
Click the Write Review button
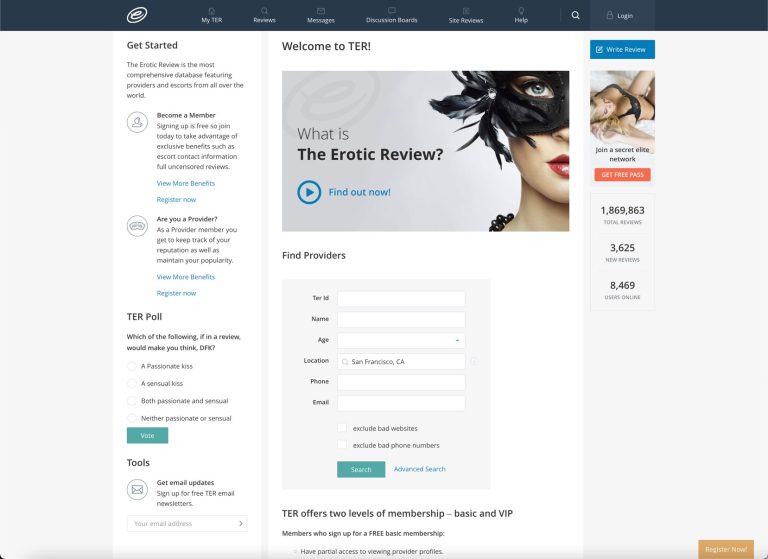(x=622, y=49)
